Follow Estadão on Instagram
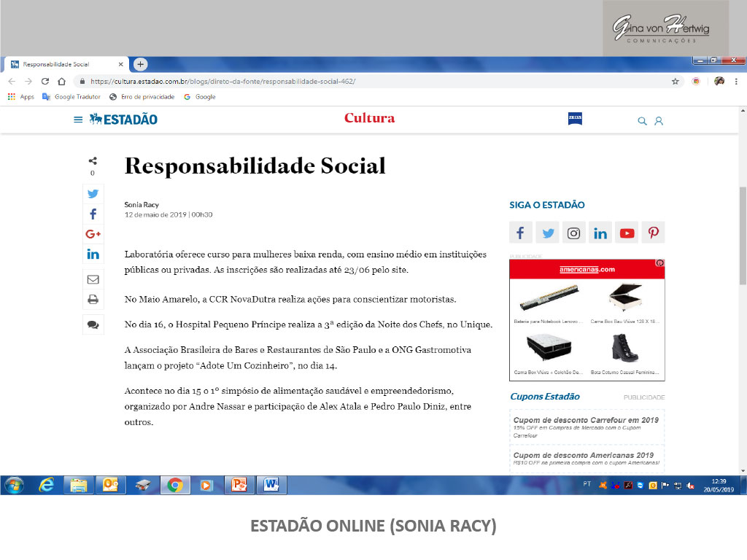Screen dimensions: 747x560 (573, 233)
